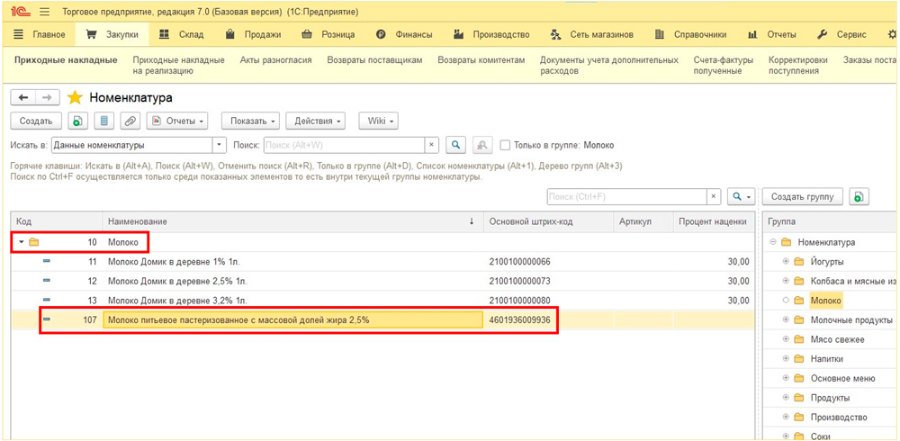This screenshot has height=441, width=900.
Task: Expand the Молочные продукты tree folder
Action: point(786,320)
